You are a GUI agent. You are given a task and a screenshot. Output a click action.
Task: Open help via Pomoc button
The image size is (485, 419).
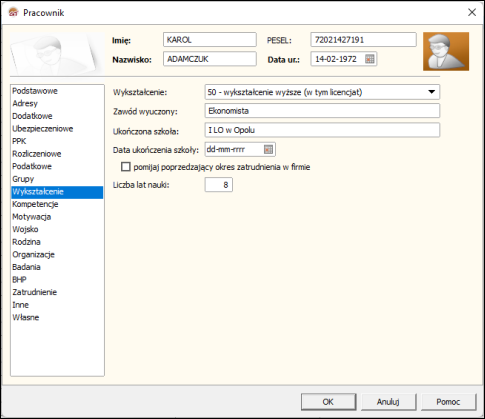pyautogui.click(x=448, y=402)
